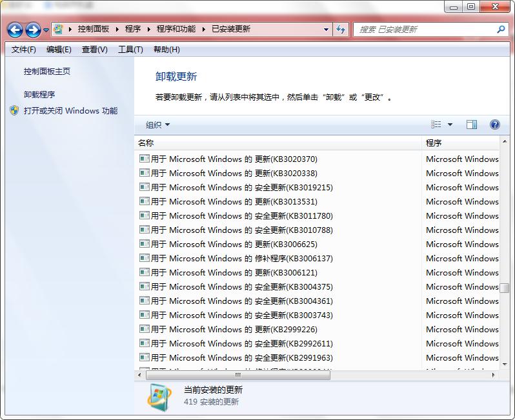Click the icon of the KB3020370 update
The width and height of the screenshot is (515, 420).
[x=144, y=159]
